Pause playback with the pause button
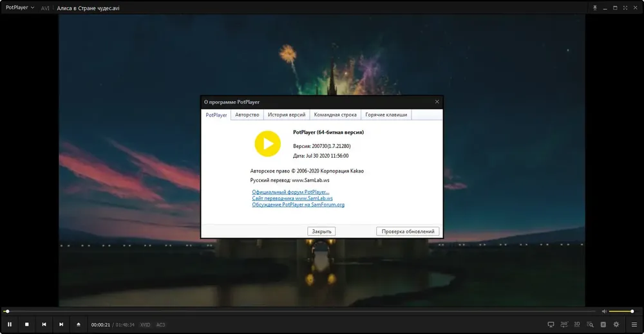 [x=10, y=324]
